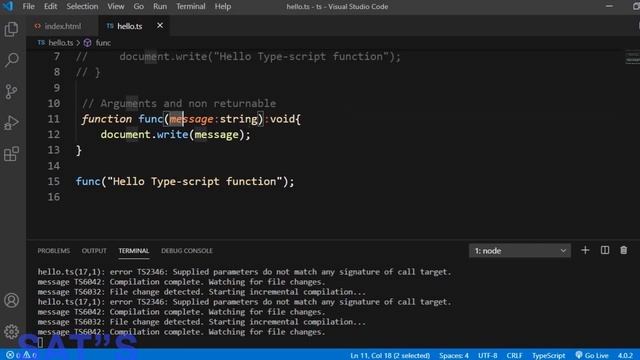Create a new terminal with plus icon
640x360 pixels.
coord(585,250)
